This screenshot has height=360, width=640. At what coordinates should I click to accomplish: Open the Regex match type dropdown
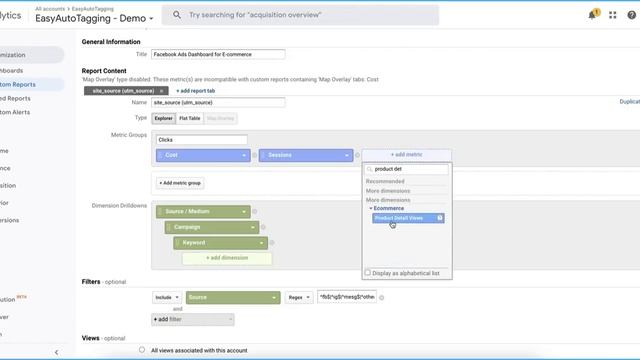[x=299, y=298]
